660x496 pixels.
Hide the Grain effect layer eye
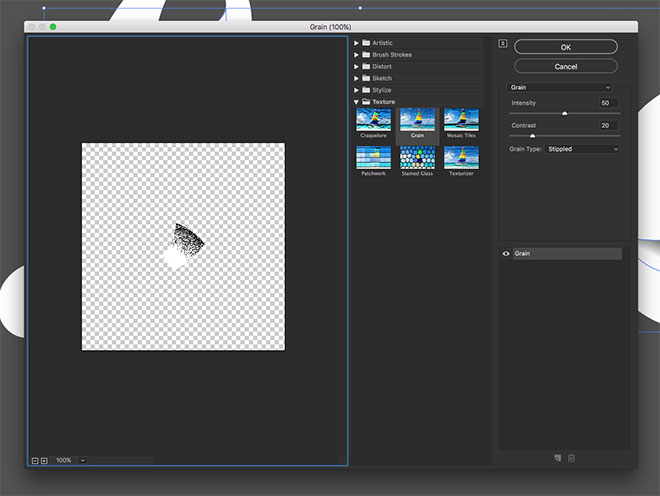tap(506, 254)
